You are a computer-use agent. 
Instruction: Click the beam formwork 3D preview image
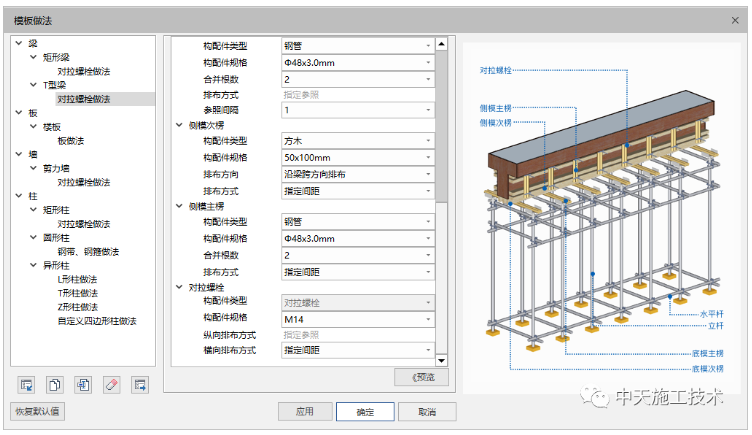604,218
